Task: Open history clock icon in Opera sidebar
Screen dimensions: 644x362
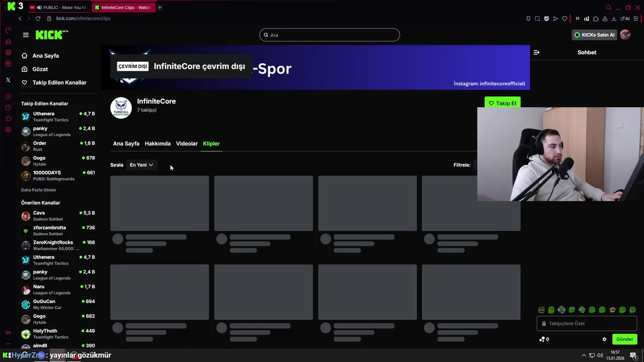Action: [x=8, y=108]
